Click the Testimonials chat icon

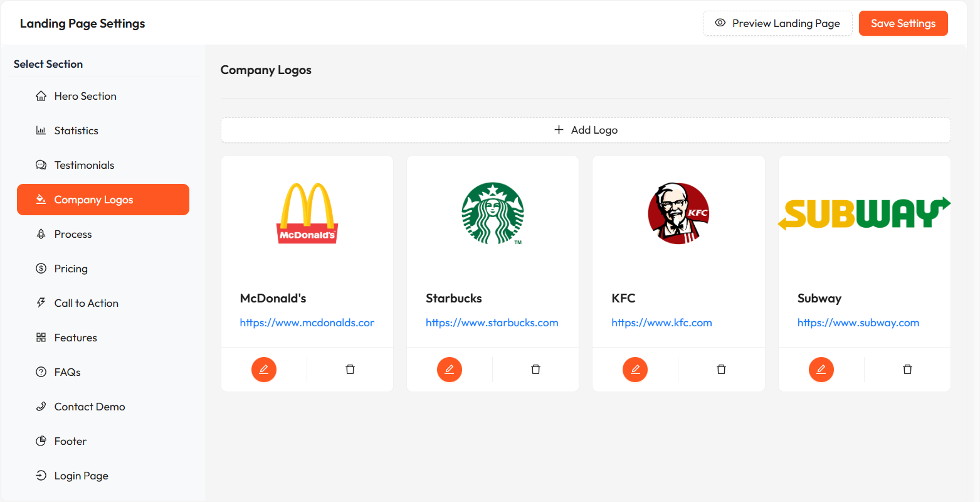41,165
